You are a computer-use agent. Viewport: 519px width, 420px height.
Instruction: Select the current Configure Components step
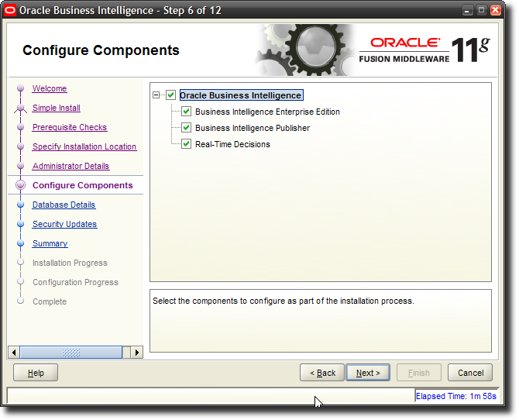pyautogui.click(x=83, y=185)
